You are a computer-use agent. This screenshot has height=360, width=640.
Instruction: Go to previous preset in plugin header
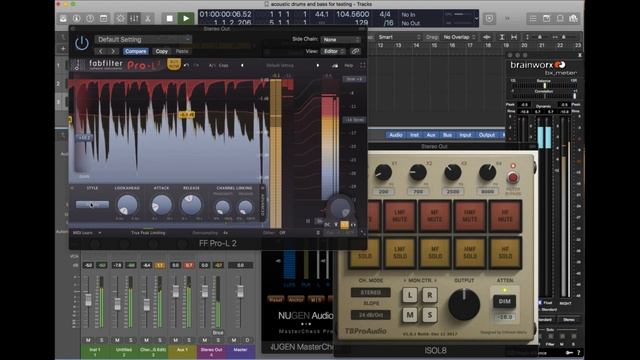101,51
